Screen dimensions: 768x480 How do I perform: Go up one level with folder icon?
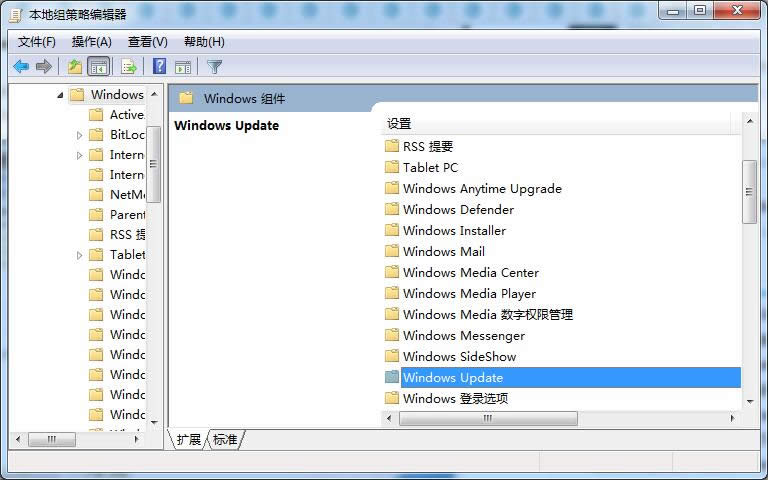[x=75, y=67]
